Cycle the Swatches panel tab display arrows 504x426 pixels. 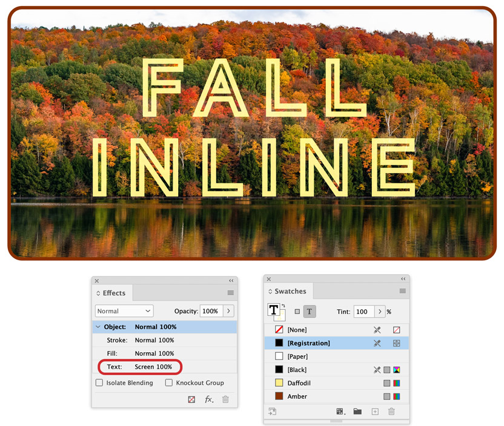[x=270, y=292]
